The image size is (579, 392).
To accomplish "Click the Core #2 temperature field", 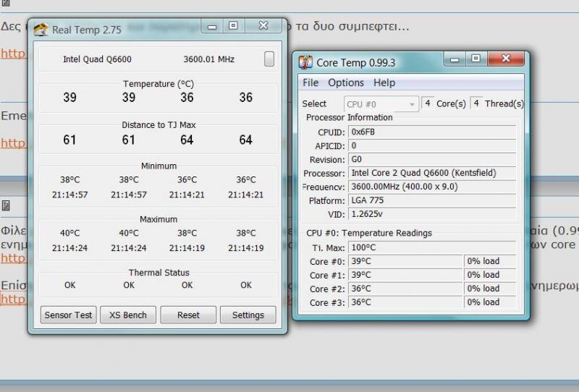I will point(405,289).
